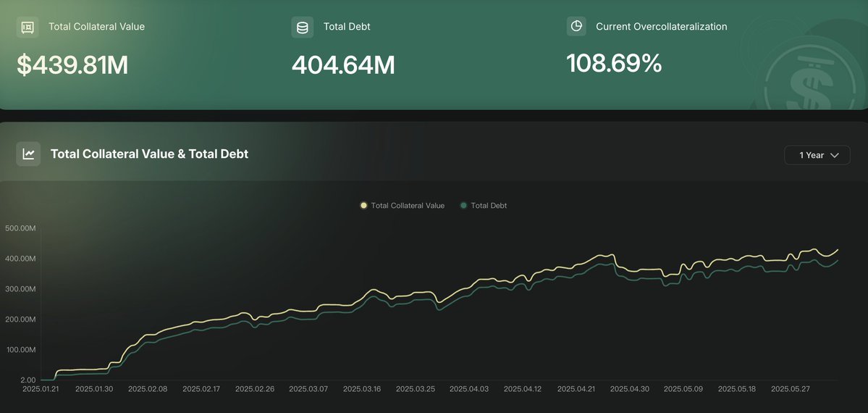Click the vault icon beside Total Collateral Value

[28, 27]
